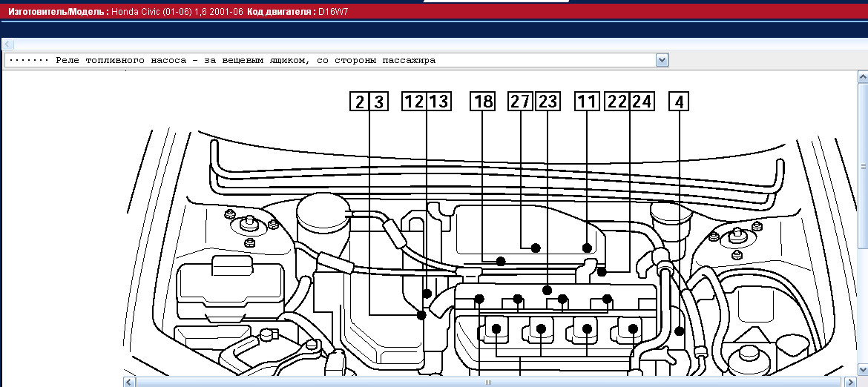Click the horizontal scrollbar thumb grip

(x=488, y=382)
